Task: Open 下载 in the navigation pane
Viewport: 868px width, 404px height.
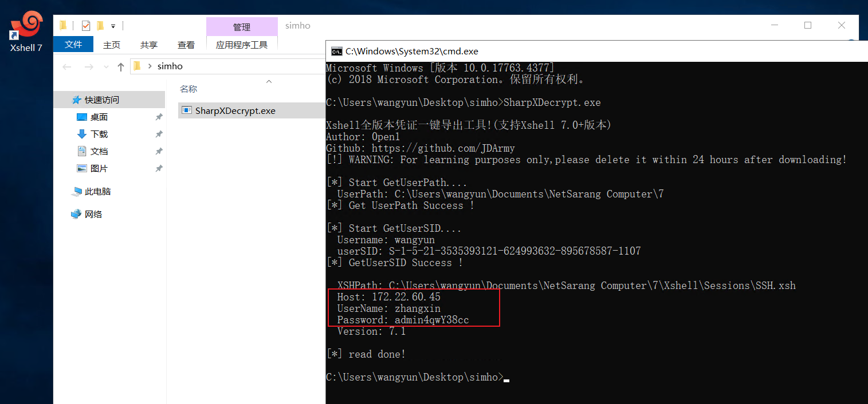Action: click(x=99, y=134)
